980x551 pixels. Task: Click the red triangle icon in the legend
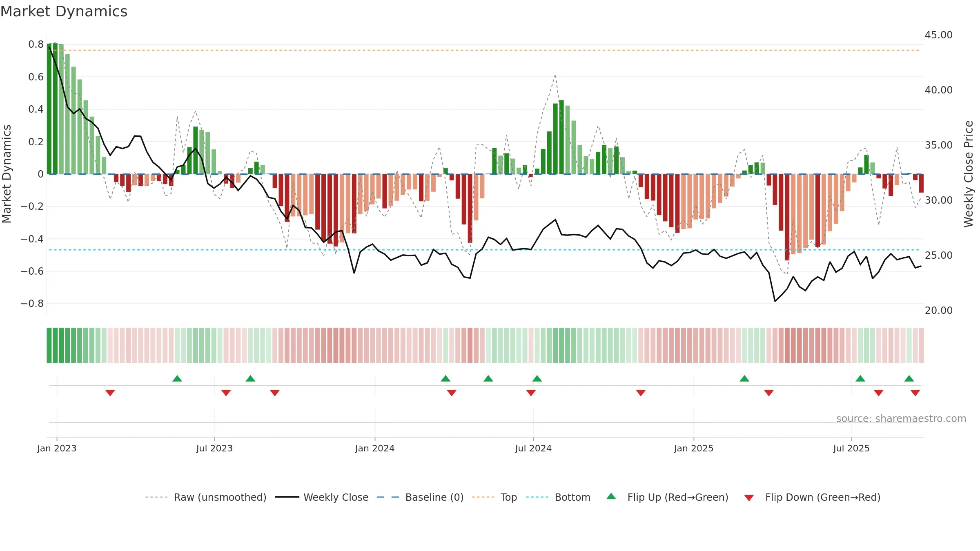coord(749,498)
